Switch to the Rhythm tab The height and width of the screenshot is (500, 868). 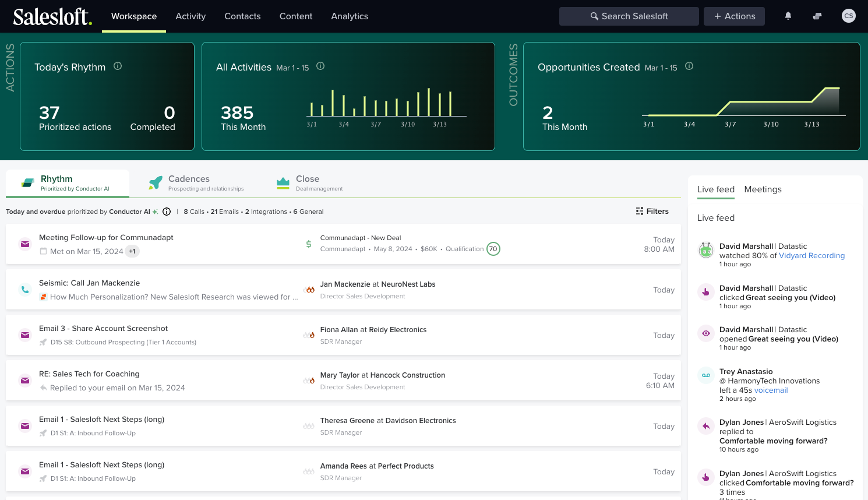coord(68,184)
